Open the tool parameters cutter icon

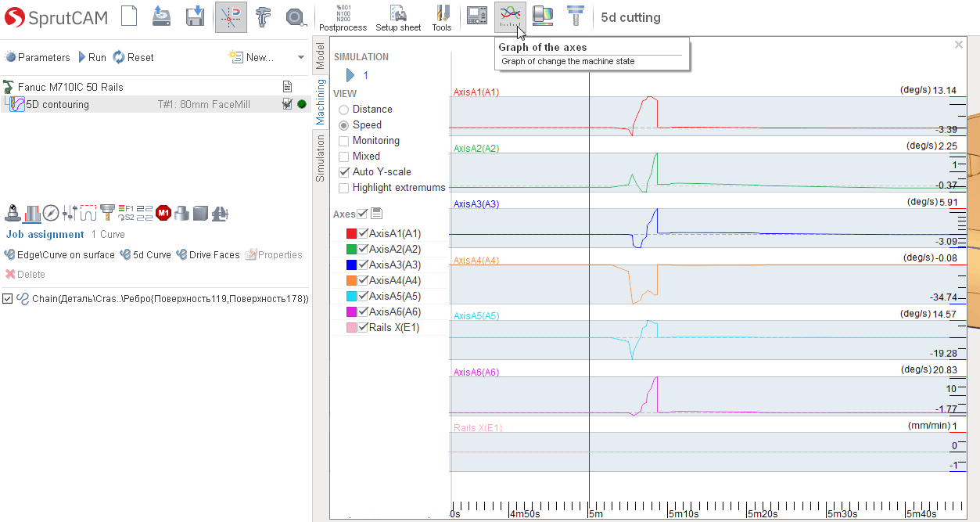(x=107, y=212)
